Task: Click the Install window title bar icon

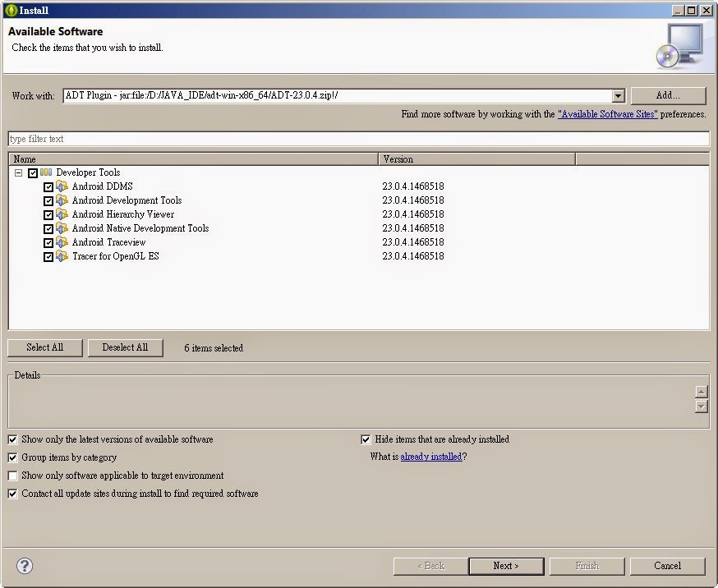Action: click(x=11, y=10)
